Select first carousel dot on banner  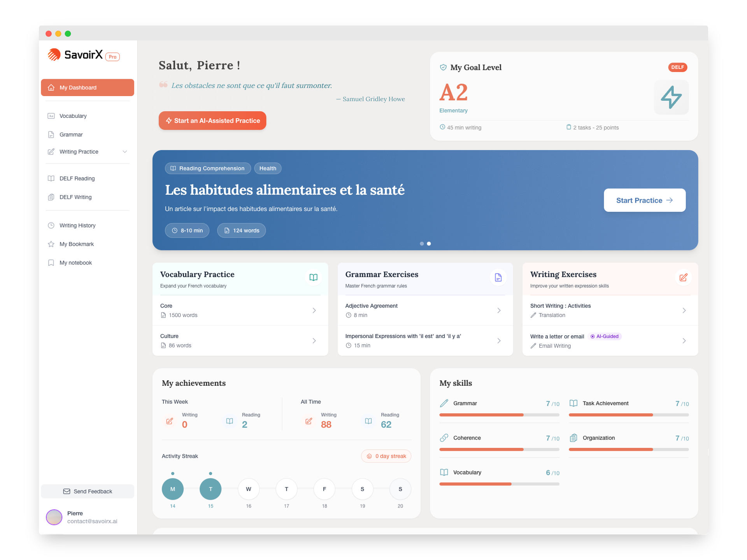[x=422, y=244]
